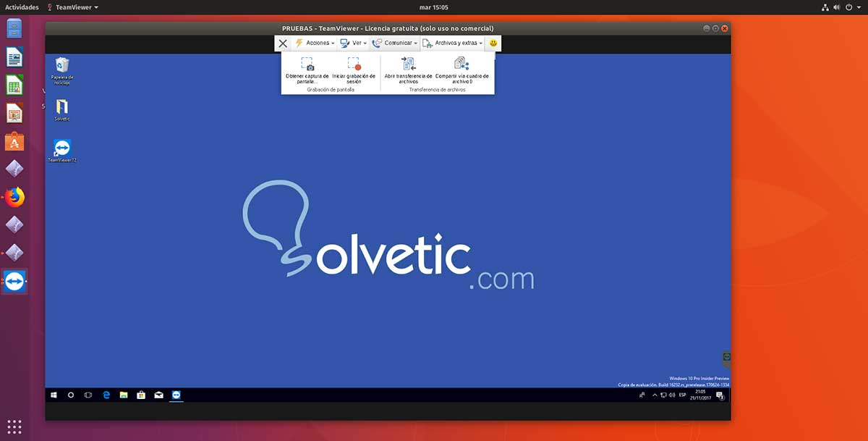The image size is (868, 441).
Task: Open the Comunicar dropdown menu
Action: pos(395,43)
